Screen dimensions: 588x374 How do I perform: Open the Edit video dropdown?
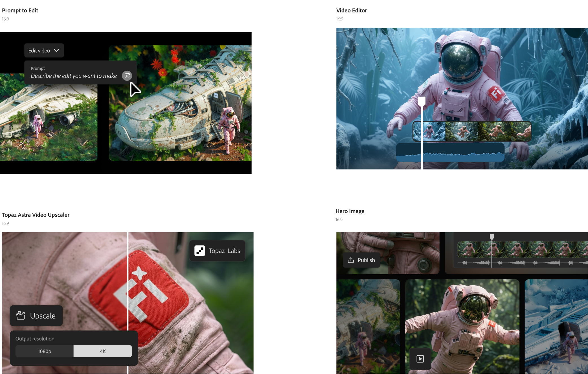coord(44,51)
